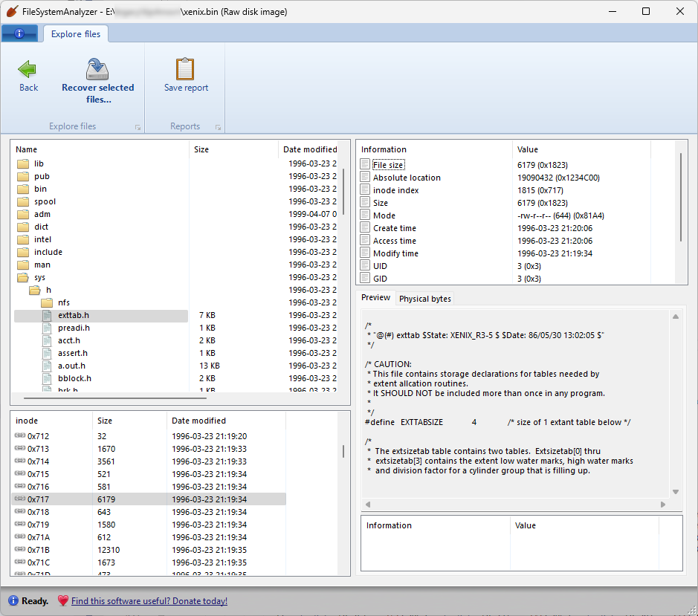Click the open sys folder icon
The width and height of the screenshot is (698, 616).
click(23, 277)
